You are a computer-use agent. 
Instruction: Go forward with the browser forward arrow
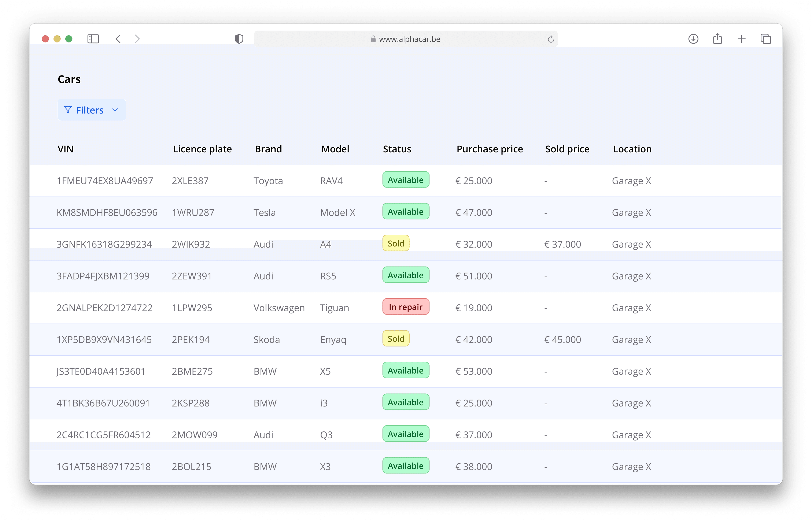137,39
